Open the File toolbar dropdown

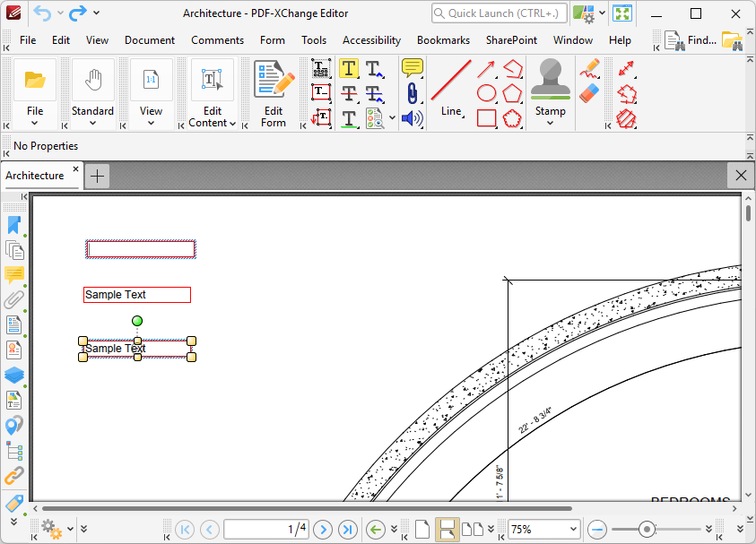[35, 123]
